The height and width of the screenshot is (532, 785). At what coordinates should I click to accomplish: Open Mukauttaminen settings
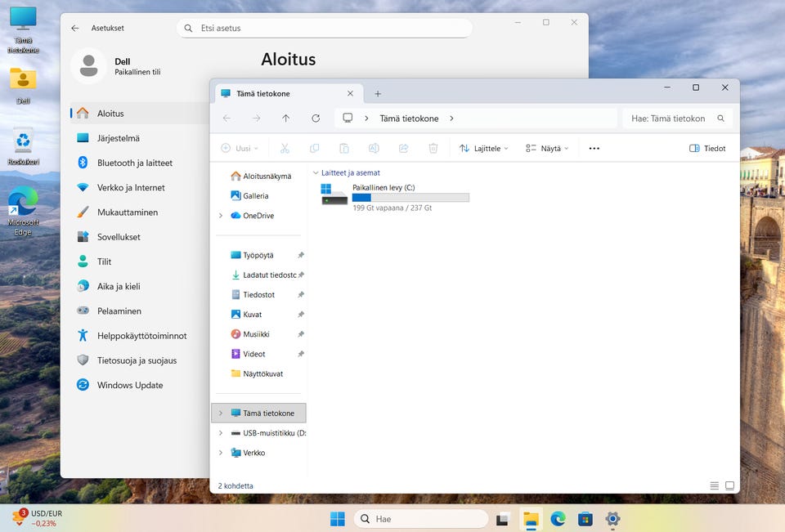tap(140, 212)
